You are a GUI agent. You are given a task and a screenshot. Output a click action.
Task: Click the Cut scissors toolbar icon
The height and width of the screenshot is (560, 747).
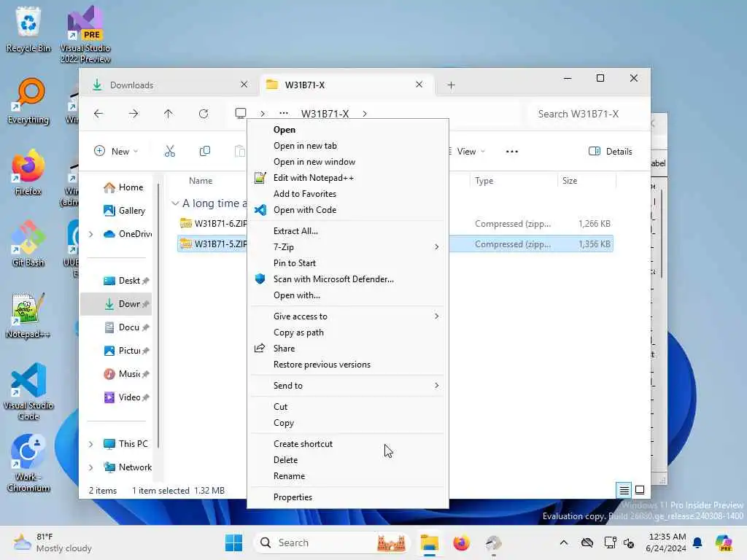click(x=169, y=152)
